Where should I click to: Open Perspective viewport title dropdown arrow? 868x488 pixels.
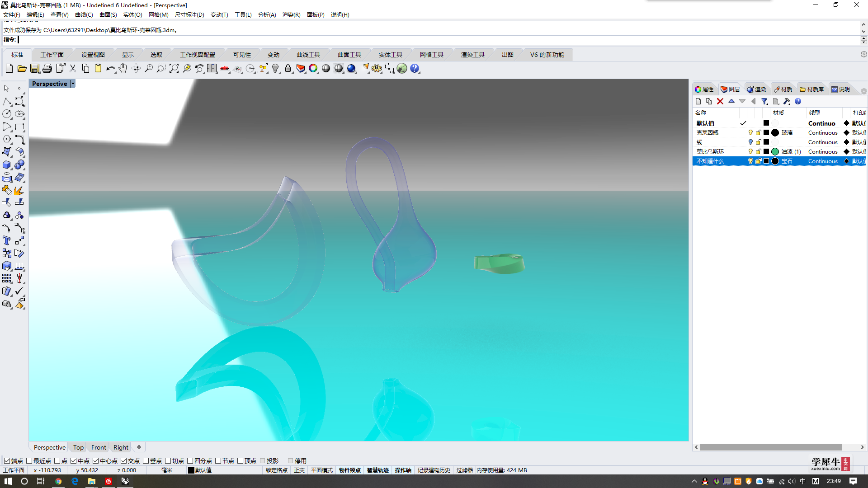tap(73, 84)
